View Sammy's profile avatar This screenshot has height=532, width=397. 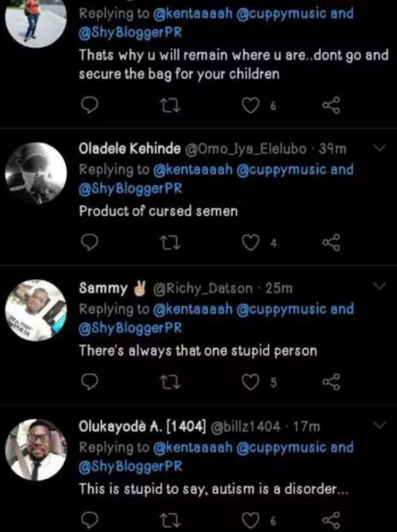pos(36,310)
